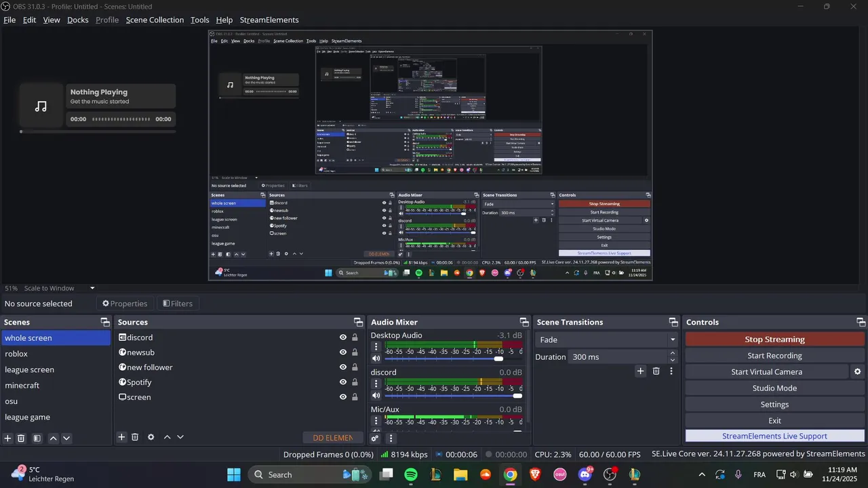Add a new source with plus icon
The width and height of the screenshot is (868, 488).
tap(121, 437)
